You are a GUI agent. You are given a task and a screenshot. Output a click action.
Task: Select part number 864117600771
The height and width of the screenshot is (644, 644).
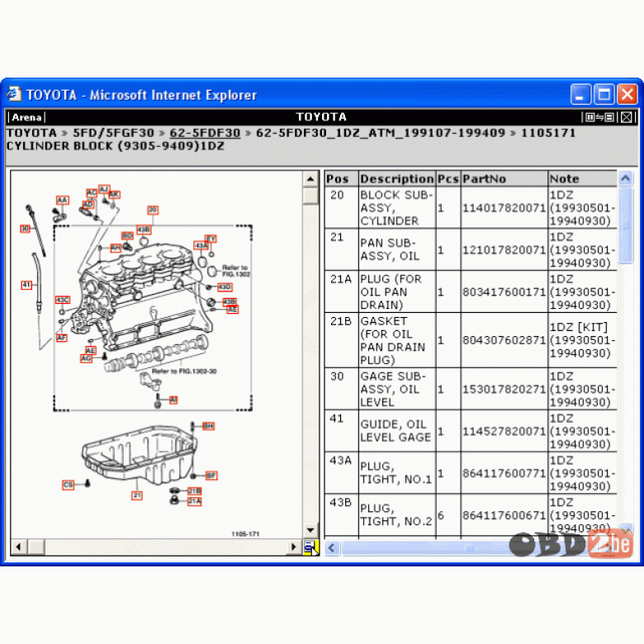(504, 473)
